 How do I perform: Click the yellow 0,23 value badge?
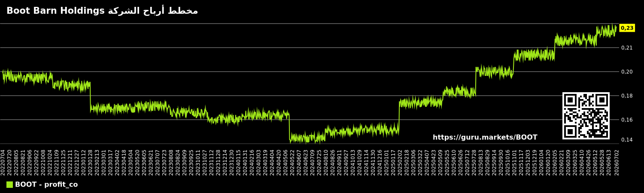point(627,28)
